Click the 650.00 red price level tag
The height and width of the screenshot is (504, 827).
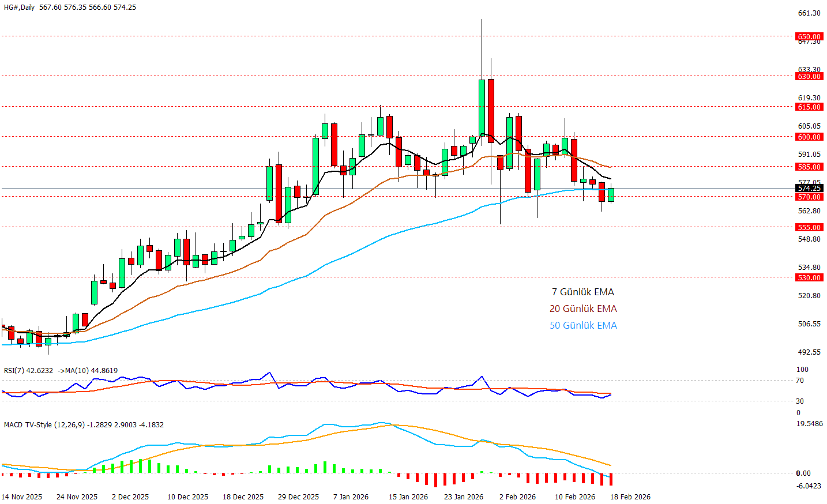809,36
